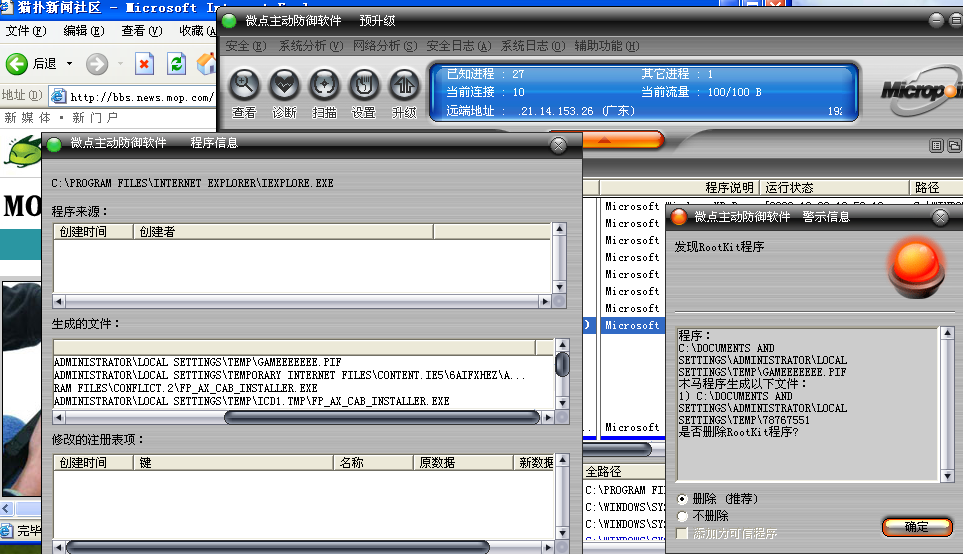Refresh the page in Internet Explorer
The image size is (963, 554).
click(x=176, y=63)
